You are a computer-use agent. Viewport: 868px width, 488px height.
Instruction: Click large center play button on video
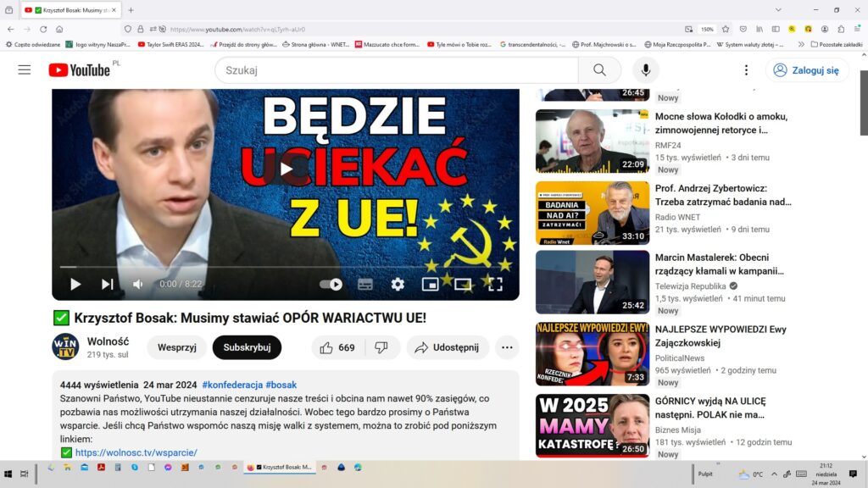click(286, 169)
